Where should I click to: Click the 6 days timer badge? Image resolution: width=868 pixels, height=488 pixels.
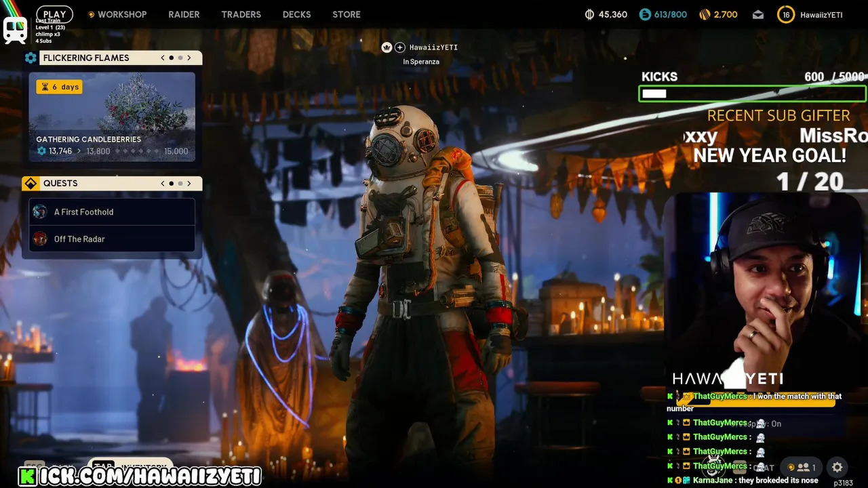[x=60, y=87]
